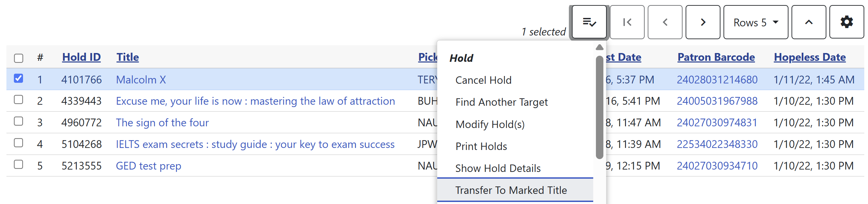868x204 pixels.
Task: Go to first page of holds
Action: click(627, 22)
